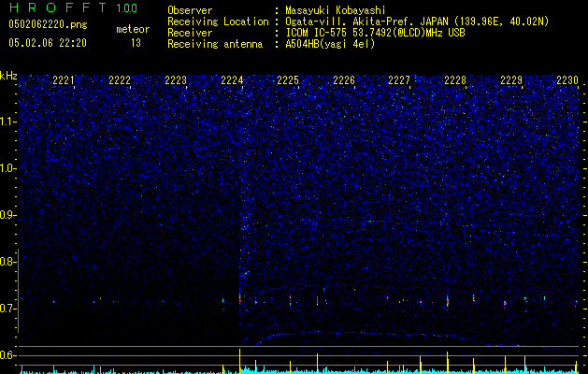Click the 2227 time marker
This screenshot has height=374, width=588.
(x=399, y=80)
